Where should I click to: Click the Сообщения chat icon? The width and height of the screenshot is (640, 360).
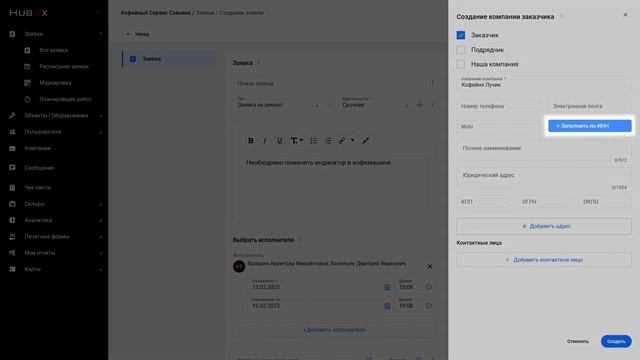click(x=12, y=168)
